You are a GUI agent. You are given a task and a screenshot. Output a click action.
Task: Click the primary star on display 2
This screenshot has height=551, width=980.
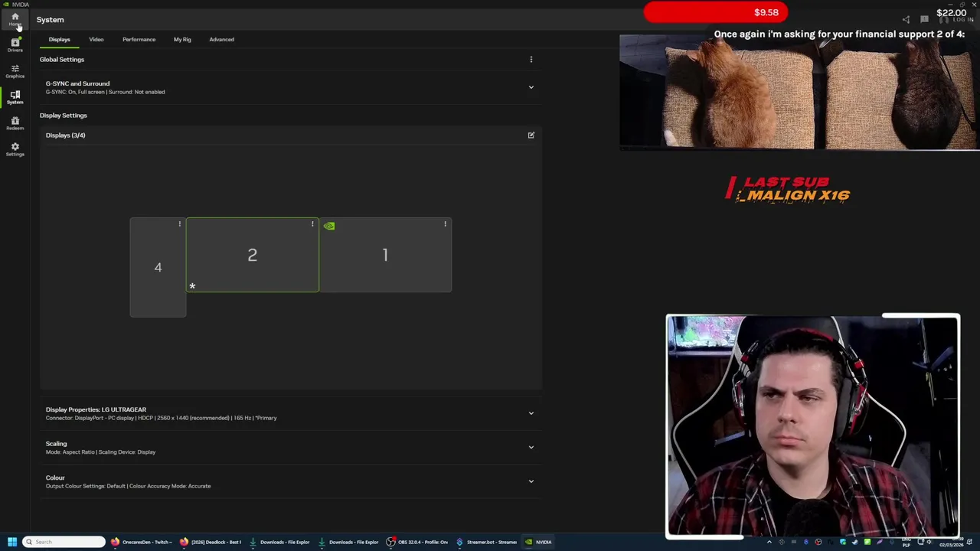(192, 285)
